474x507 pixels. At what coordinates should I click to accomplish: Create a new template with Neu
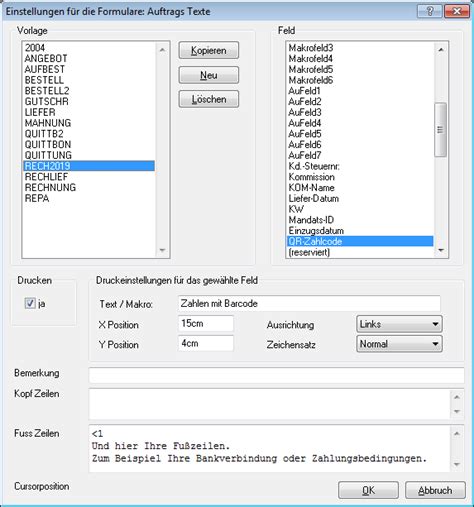pyautogui.click(x=209, y=75)
